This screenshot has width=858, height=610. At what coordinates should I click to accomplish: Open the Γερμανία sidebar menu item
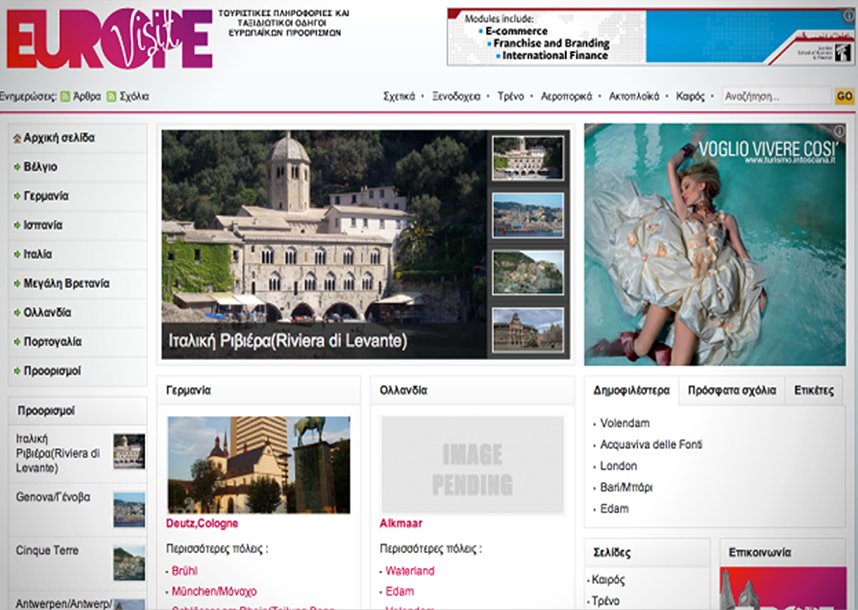click(46, 196)
